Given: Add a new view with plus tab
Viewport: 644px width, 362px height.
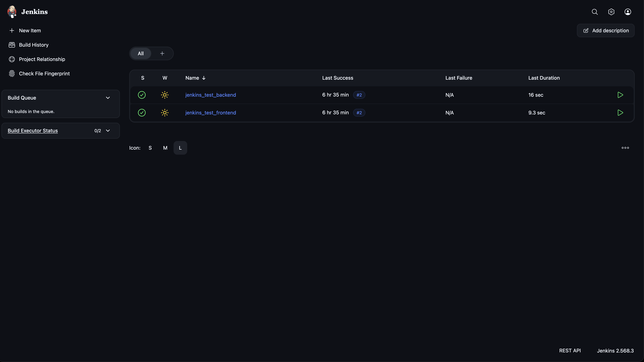Looking at the screenshot, I should (162, 53).
